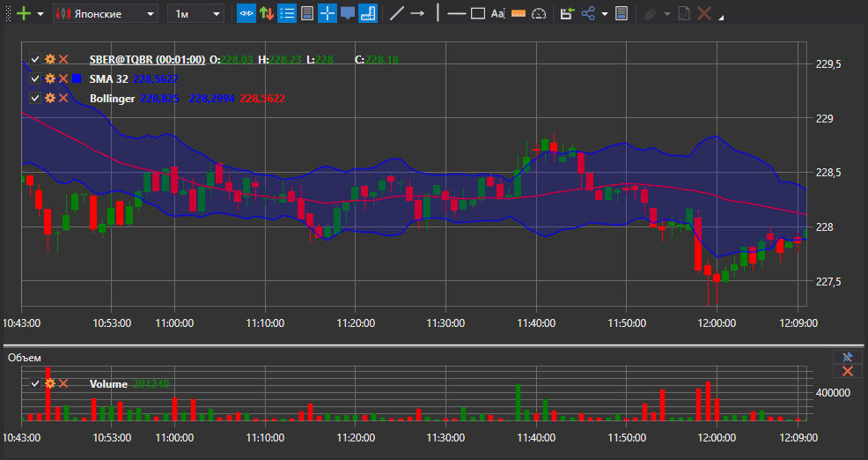Remove the Bollinger indicator with its X
Screen dimensions: 868x460
(63, 98)
